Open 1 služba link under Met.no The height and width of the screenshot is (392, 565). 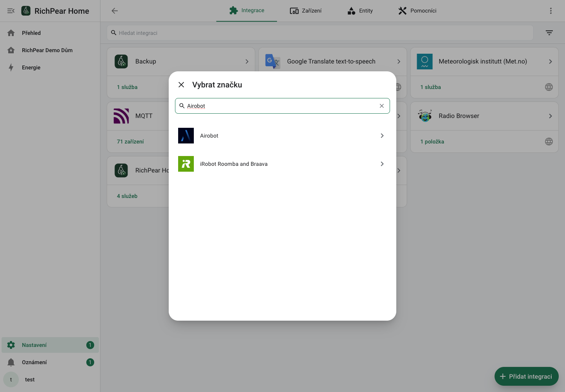[430, 87]
